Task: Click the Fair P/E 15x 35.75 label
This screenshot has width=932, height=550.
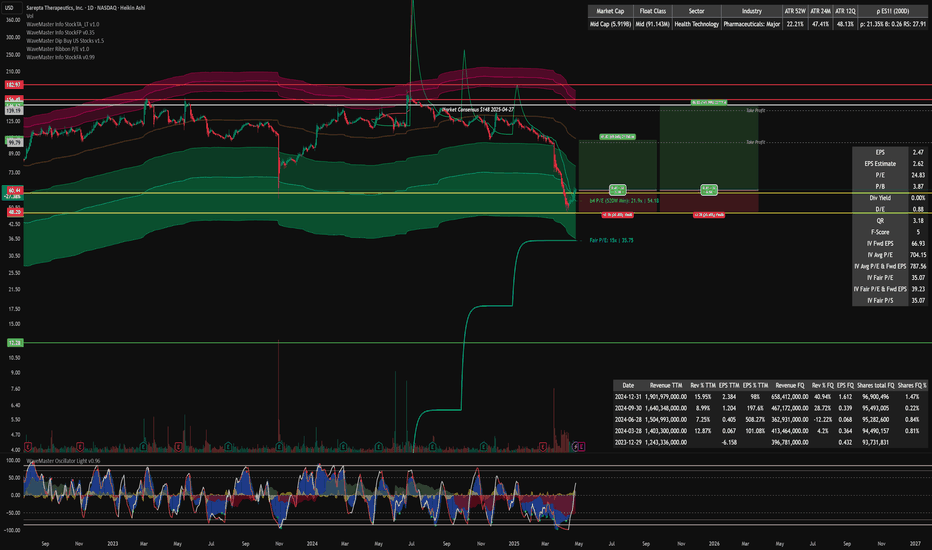Action: click(x=611, y=241)
